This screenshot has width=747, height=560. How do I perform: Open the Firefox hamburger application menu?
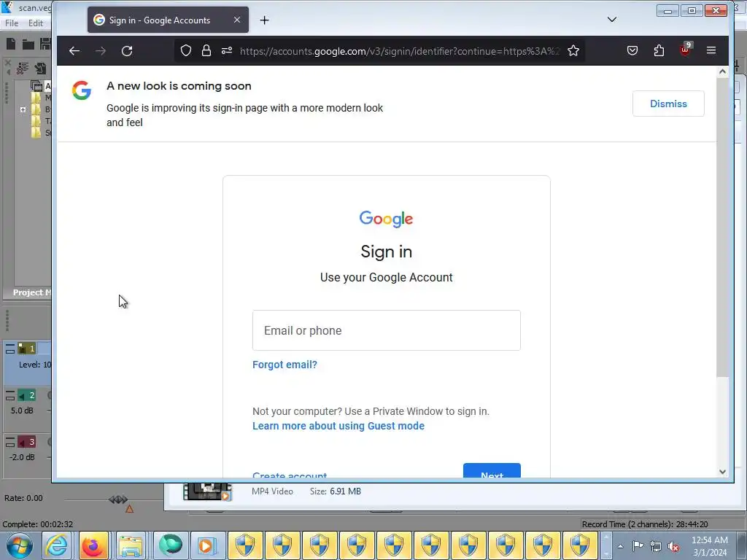pyautogui.click(x=711, y=50)
